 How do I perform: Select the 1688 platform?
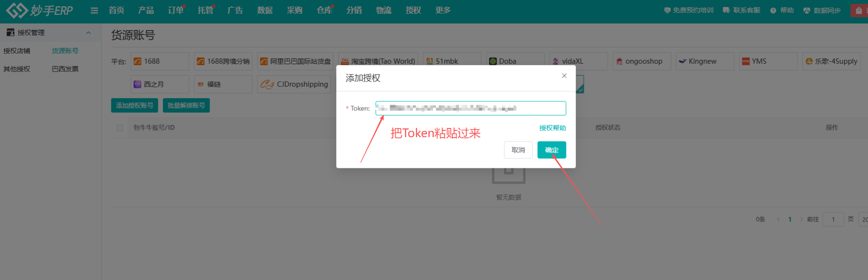point(160,61)
